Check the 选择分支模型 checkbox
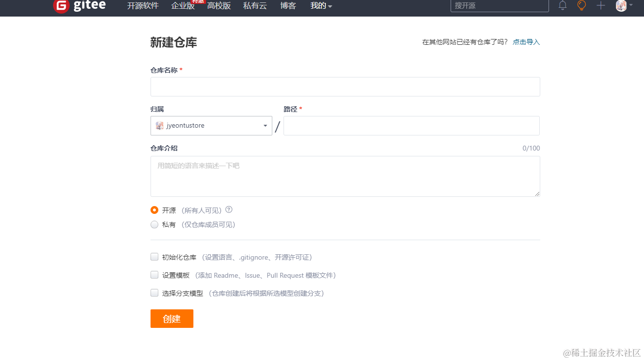The height and width of the screenshot is (361, 644). click(x=154, y=293)
